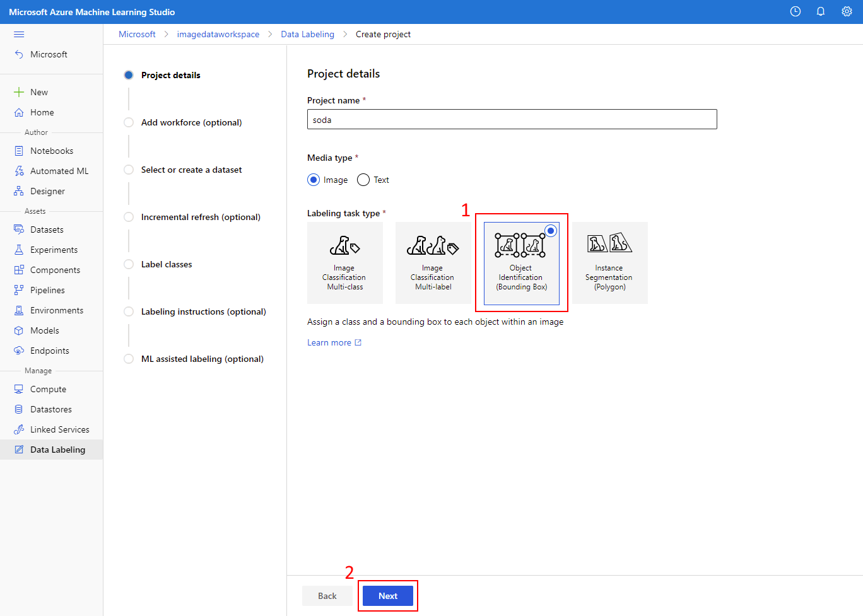
Task: Click the Data Labeling pencil icon
Action: (x=19, y=450)
